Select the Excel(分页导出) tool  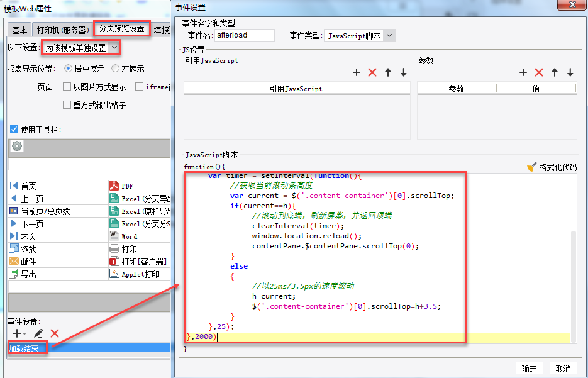point(139,199)
